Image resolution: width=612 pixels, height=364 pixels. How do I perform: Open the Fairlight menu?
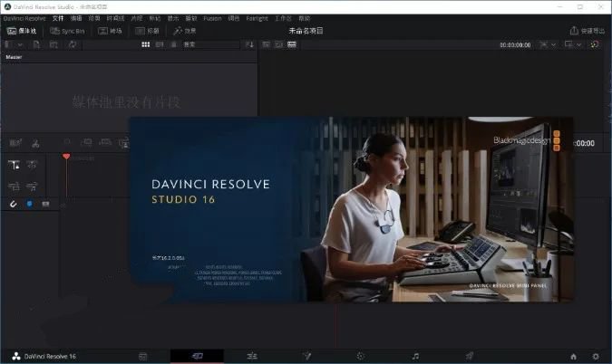(257, 18)
